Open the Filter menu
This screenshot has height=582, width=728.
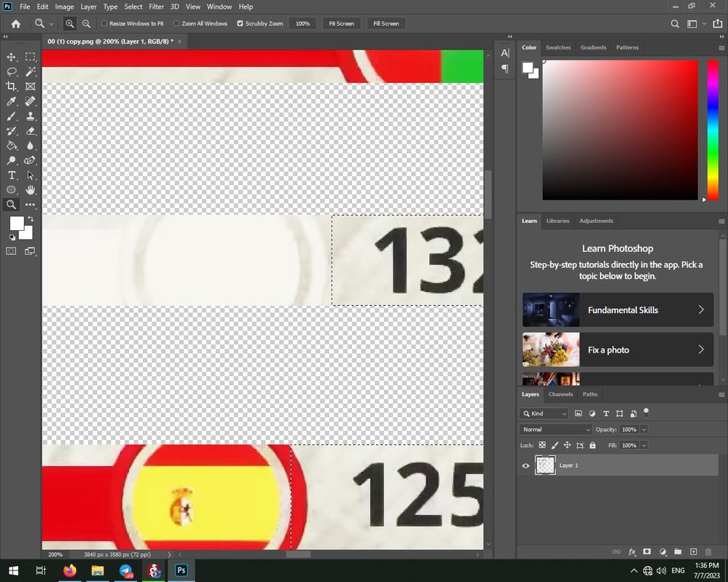157,7
